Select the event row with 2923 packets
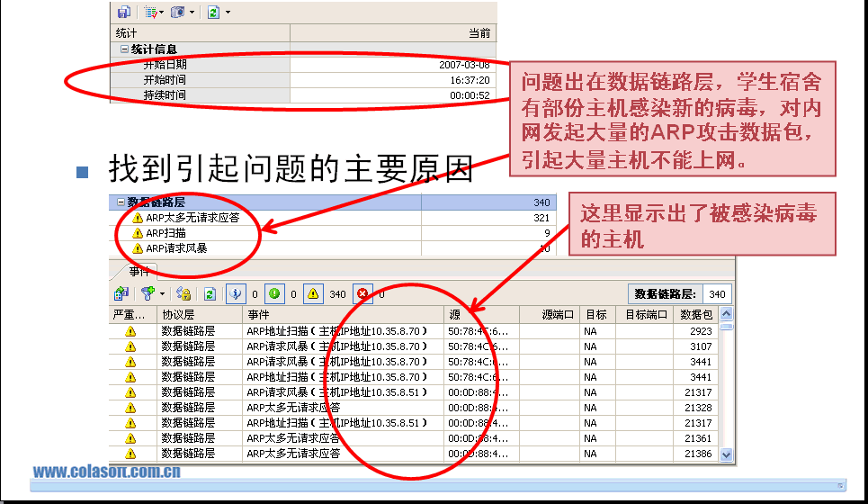Viewport: 868px width, 504px height. [414, 331]
